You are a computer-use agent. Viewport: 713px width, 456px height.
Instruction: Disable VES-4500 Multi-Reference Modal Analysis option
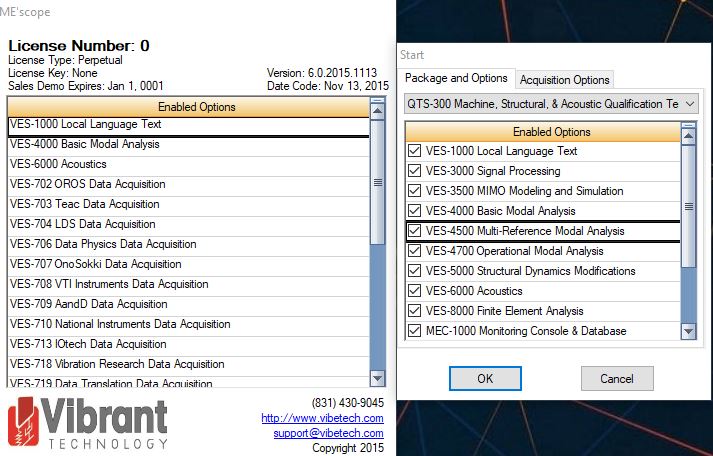tap(415, 231)
